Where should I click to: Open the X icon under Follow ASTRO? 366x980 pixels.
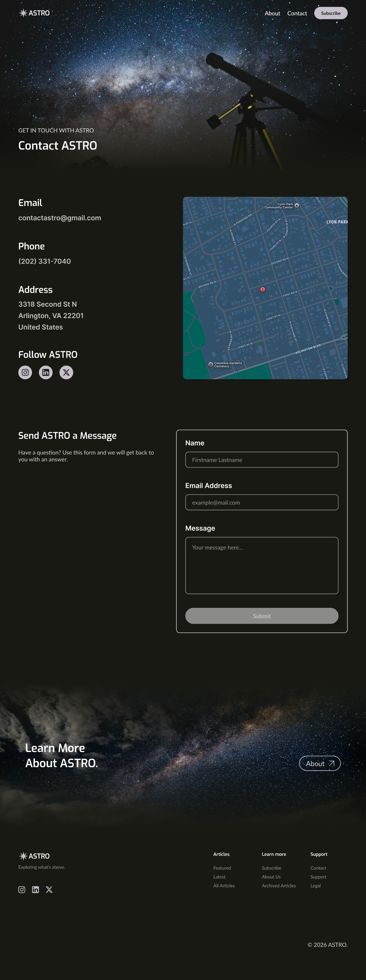pyautogui.click(x=66, y=373)
